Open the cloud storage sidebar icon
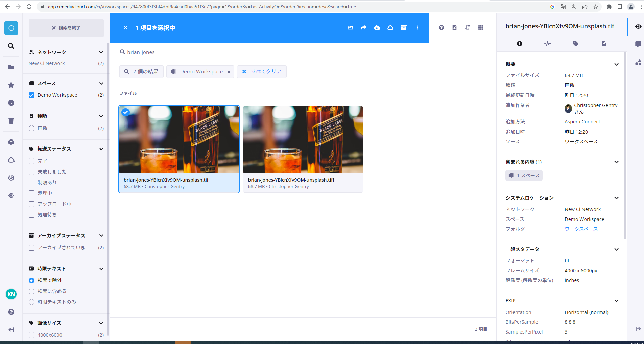 [11, 160]
